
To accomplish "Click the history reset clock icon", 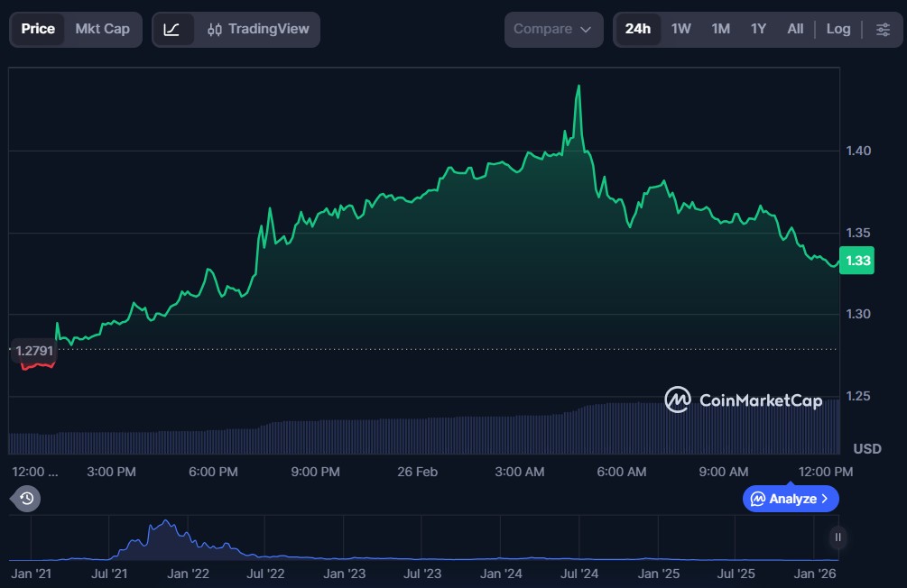I will pos(26,498).
